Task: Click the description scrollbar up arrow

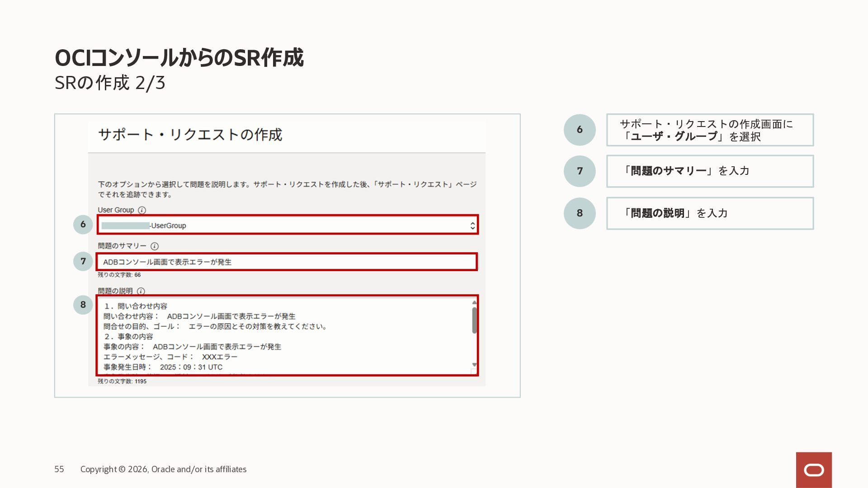Action: click(x=474, y=302)
